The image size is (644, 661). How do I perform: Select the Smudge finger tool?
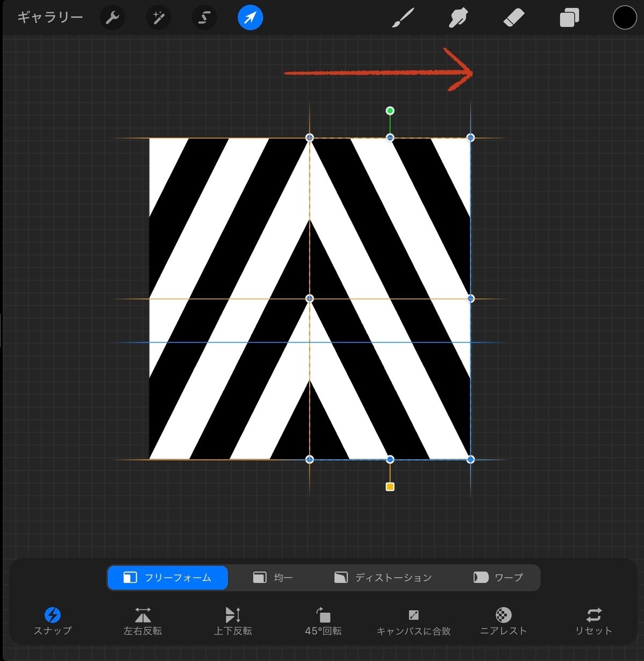458,18
